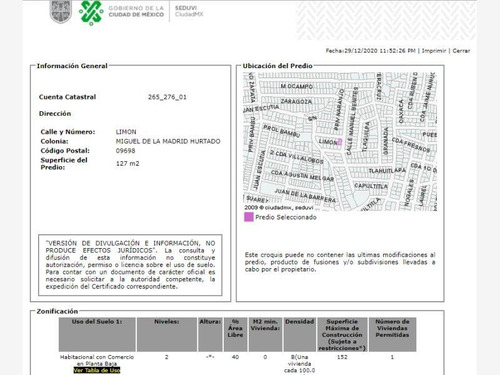500x375 pixels.
Task: Select the cuenta catastral value 265_276_01
Action: (x=167, y=97)
